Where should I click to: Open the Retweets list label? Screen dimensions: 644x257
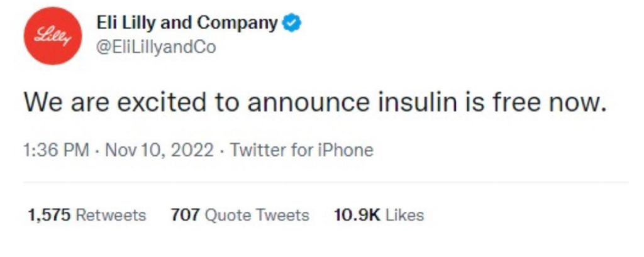pyautogui.click(x=111, y=215)
